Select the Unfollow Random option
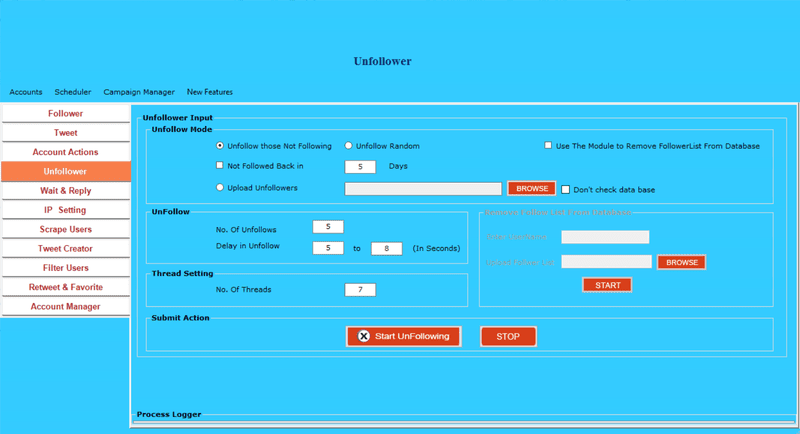Viewport: 800px width, 434px height. click(348, 146)
